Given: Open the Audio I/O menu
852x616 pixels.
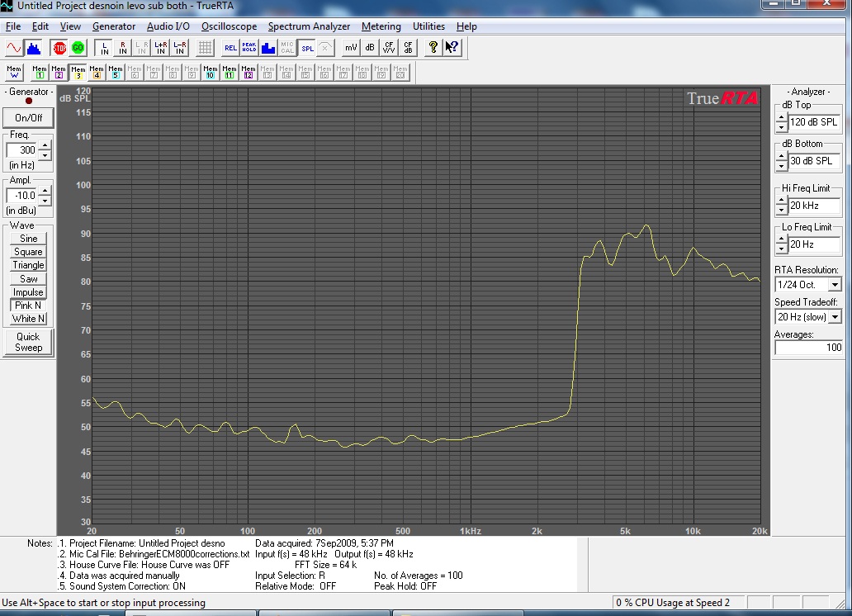Looking at the screenshot, I should 168,26.
